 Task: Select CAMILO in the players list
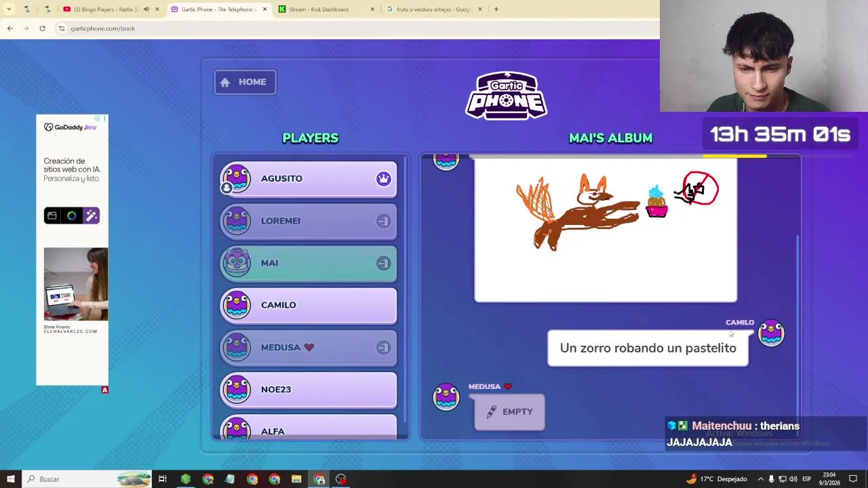(x=308, y=305)
